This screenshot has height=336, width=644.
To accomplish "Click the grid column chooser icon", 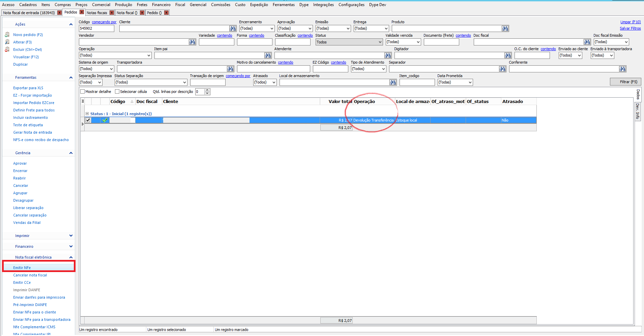I will click(x=83, y=101).
